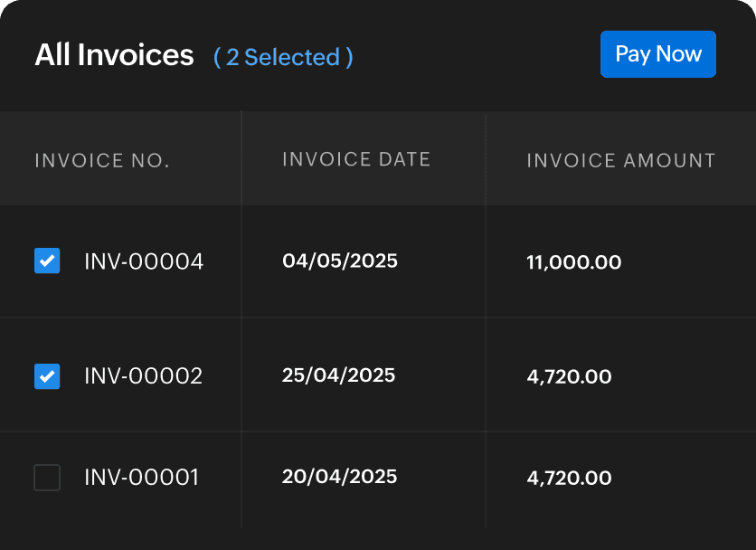
Task: Click the 20/04/2025 date cell
Action: [339, 476]
